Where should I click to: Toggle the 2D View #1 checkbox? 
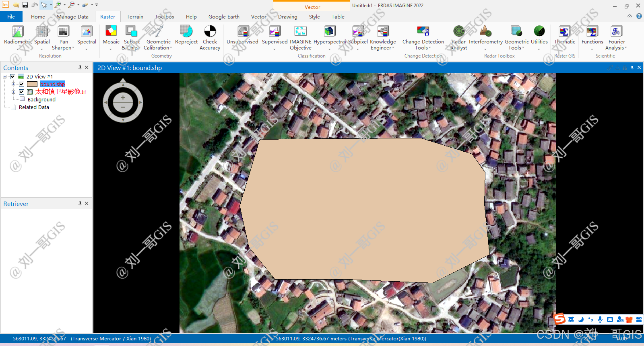12,76
